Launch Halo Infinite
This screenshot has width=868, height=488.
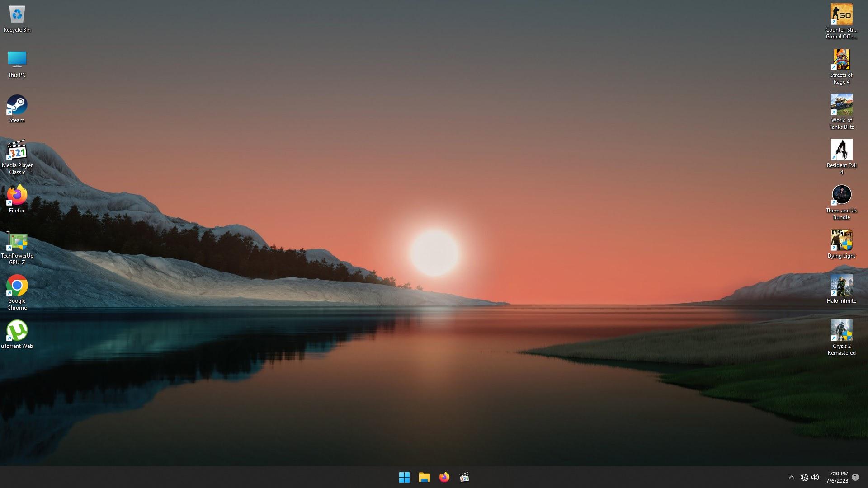pos(841,286)
